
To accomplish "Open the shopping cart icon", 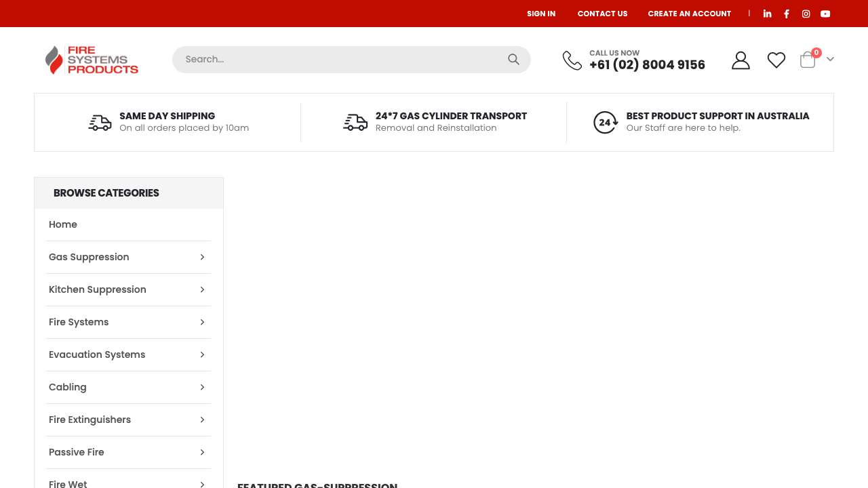I will [x=808, y=60].
